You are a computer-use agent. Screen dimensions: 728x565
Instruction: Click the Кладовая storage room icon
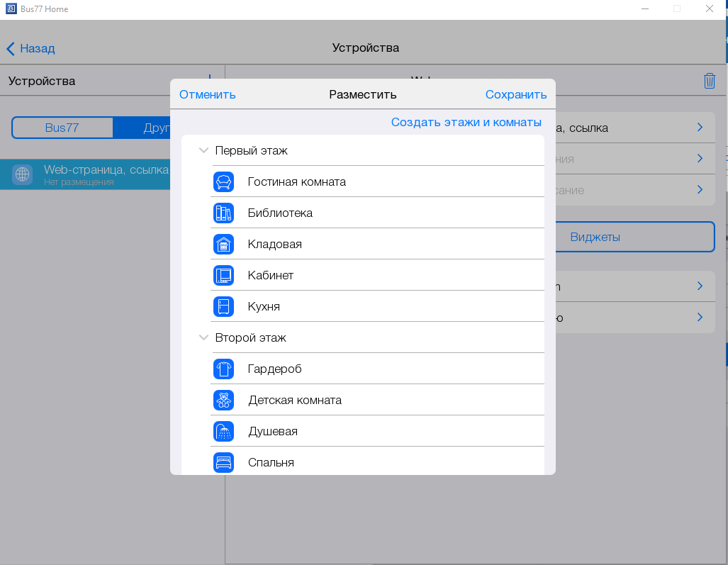[x=223, y=245]
